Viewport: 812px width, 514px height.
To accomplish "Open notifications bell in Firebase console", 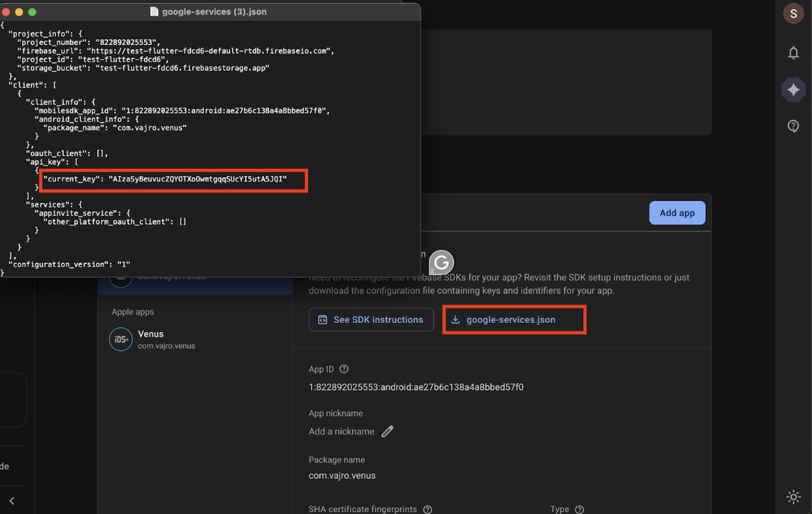I will click(793, 53).
